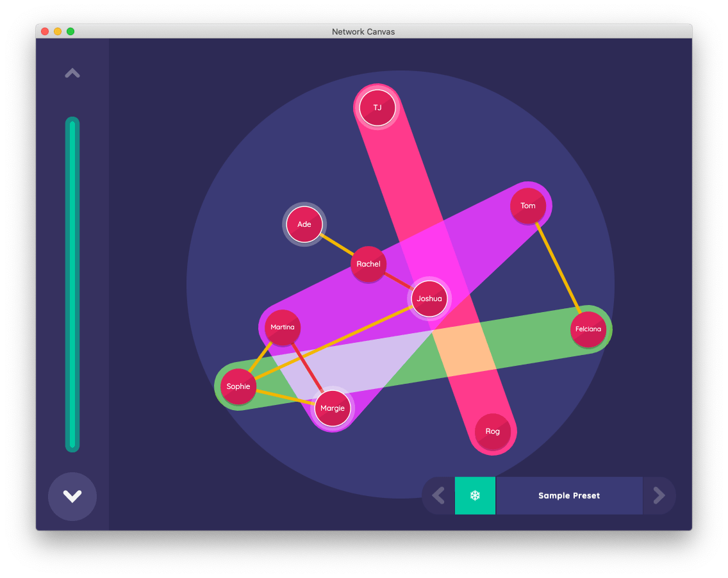This screenshot has height=578, width=728.
Task: Select the Tom node
Action: [528, 206]
